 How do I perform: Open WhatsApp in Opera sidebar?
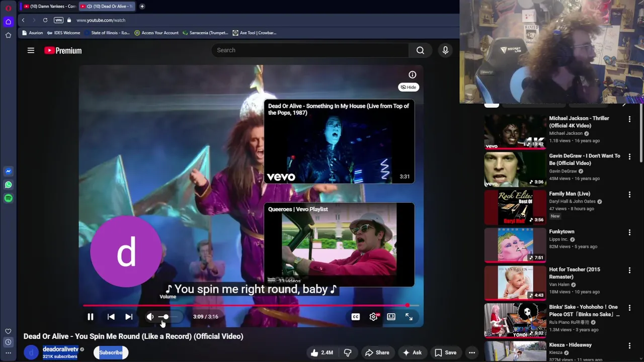[x=8, y=185]
